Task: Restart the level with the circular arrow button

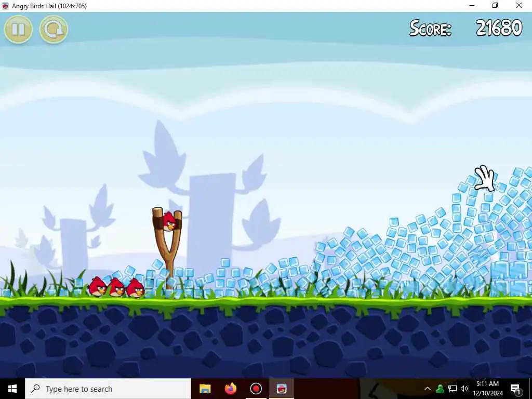Action: coord(54,29)
